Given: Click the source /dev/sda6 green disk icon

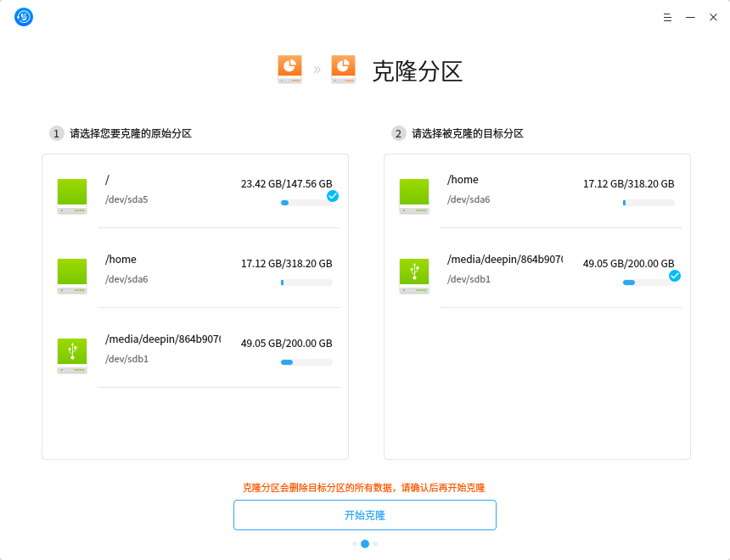Looking at the screenshot, I should [72, 276].
